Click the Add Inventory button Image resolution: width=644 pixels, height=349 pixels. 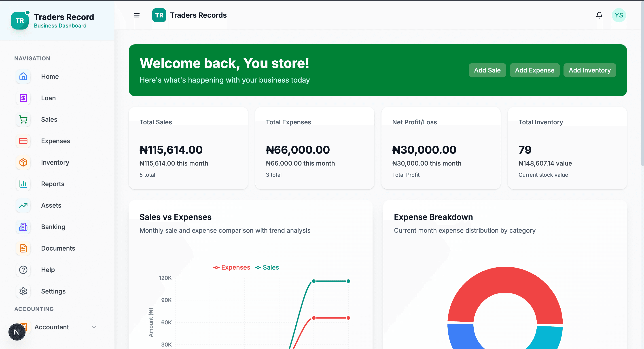(589, 70)
